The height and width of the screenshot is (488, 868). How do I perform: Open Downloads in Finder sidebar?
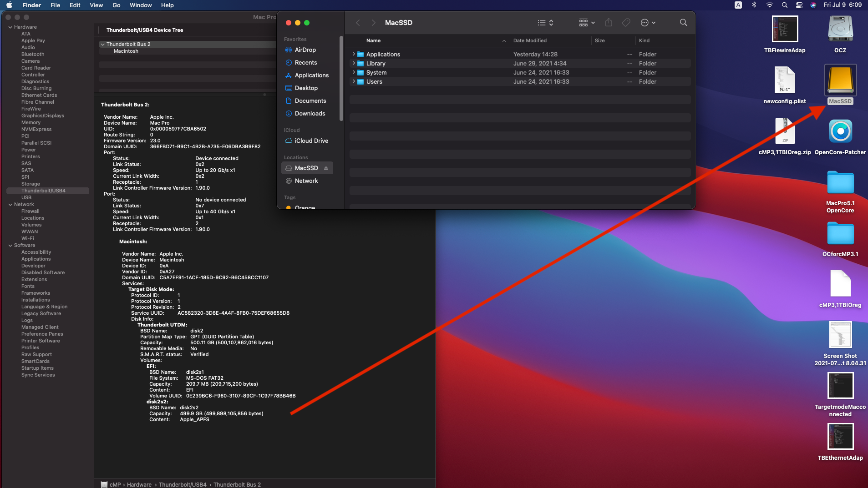[310, 114]
